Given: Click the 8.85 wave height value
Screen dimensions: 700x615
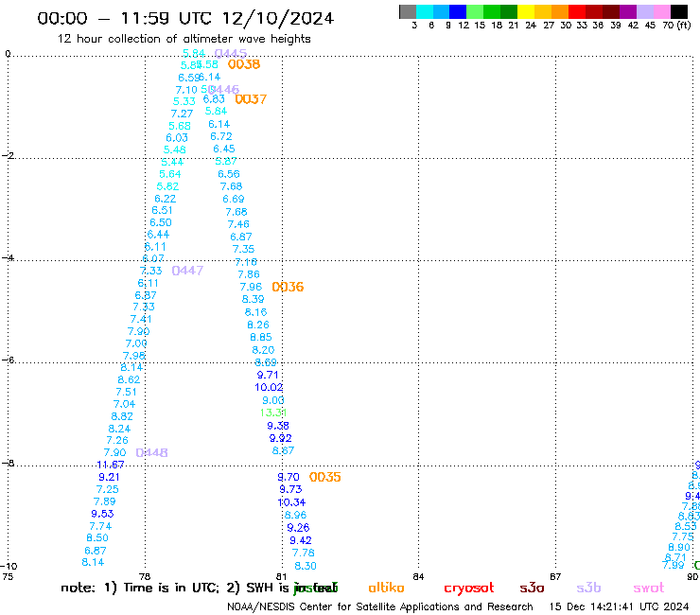Looking at the screenshot, I should click(261, 337).
